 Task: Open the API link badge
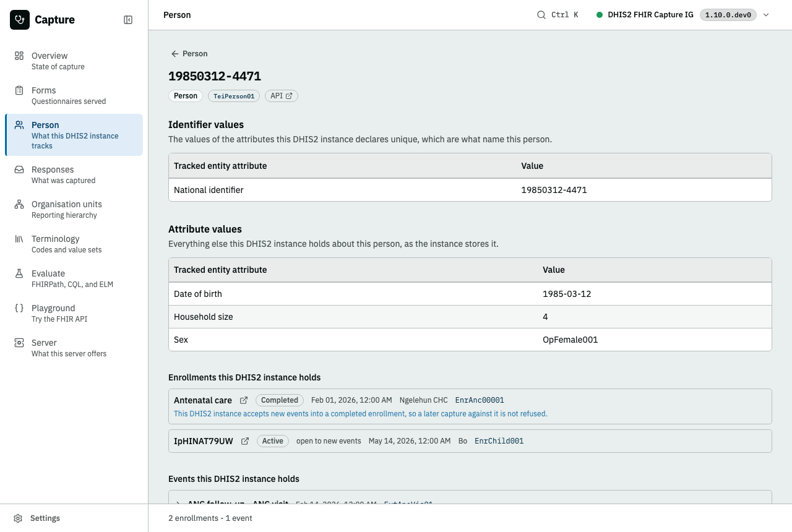(282, 96)
